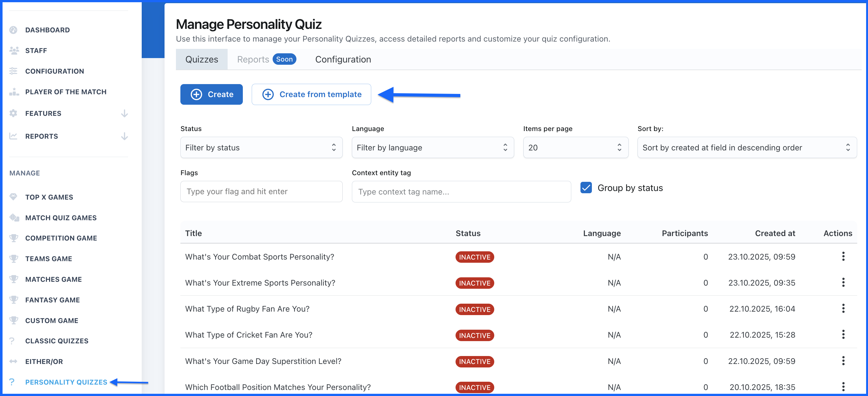The image size is (868, 396).
Task: Open the Filter by language dropdown
Action: click(x=432, y=148)
